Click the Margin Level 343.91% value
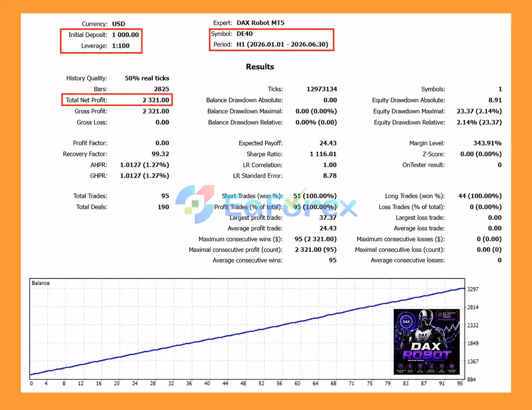The width and height of the screenshot is (532, 410). [x=487, y=143]
